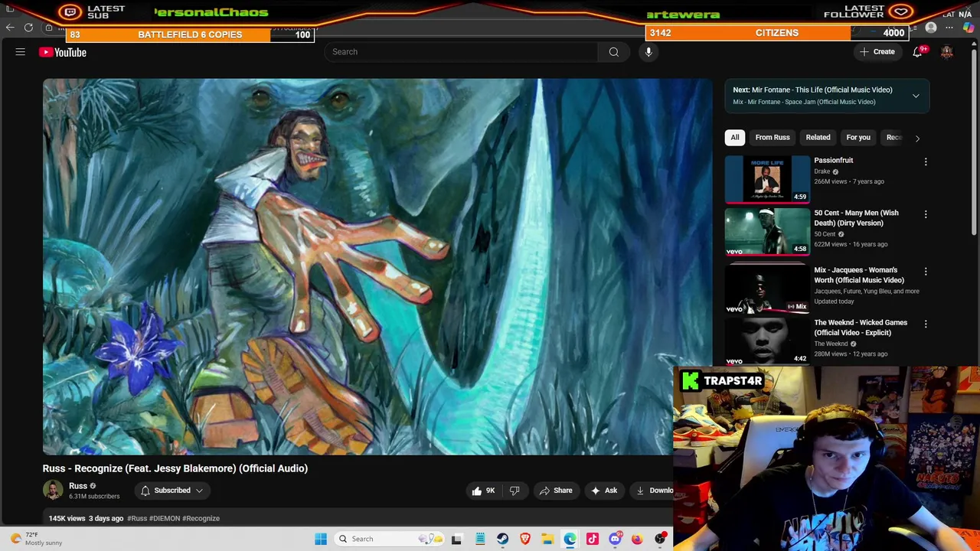980x551 pixels.
Task: Open more options for 50 Cent Many Men
Action: pyautogui.click(x=926, y=215)
